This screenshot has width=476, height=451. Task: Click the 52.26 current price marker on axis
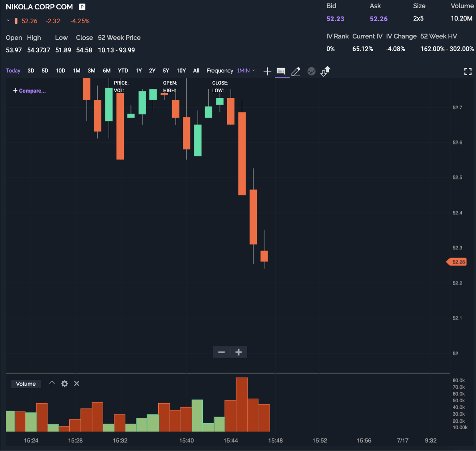pos(457,262)
